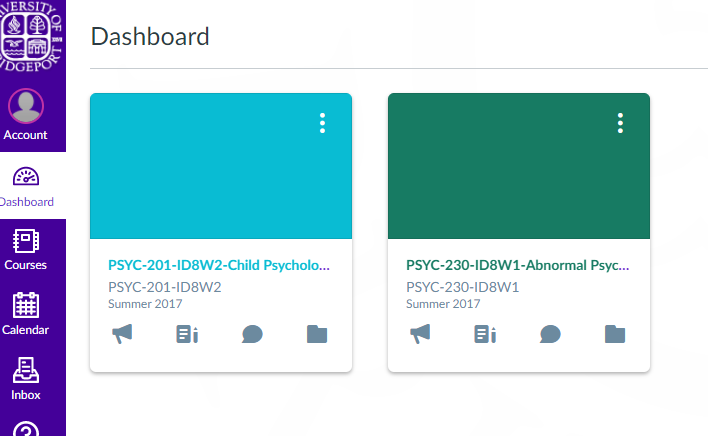Open the Inbox in the sidebar
Image resolution: width=708 pixels, height=436 pixels.
tap(26, 379)
